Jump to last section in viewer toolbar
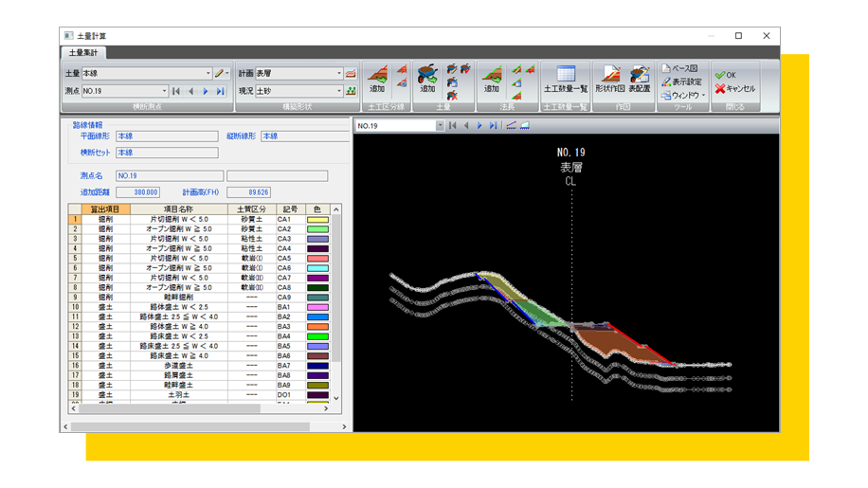This screenshot has width=868, height=488. (493, 126)
